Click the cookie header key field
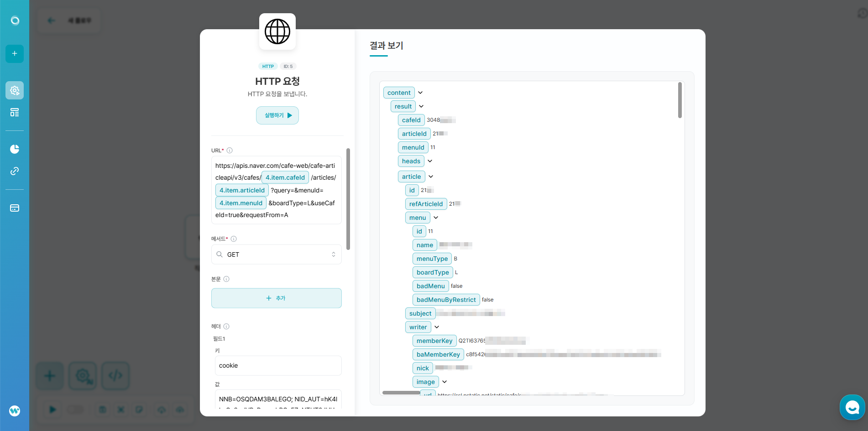The height and width of the screenshot is (431, 868). pyautogui.click(x=278, y=366)
